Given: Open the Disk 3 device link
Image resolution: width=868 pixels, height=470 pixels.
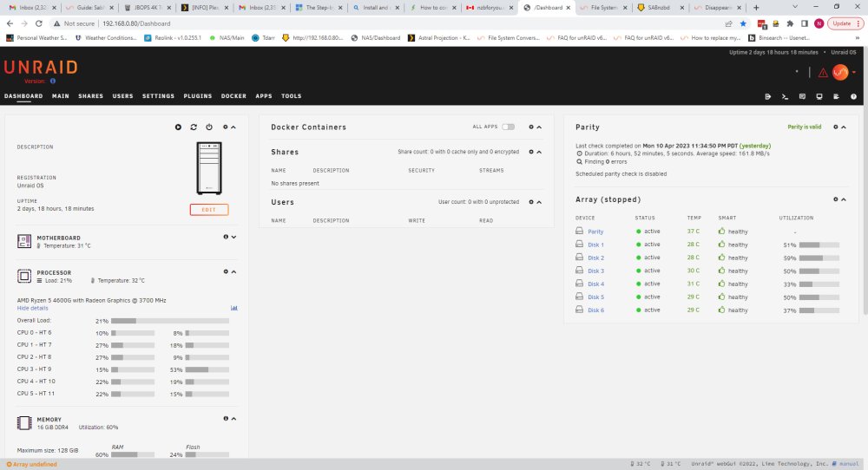Looking at the screenshot, I should click(x=595, y=271).
